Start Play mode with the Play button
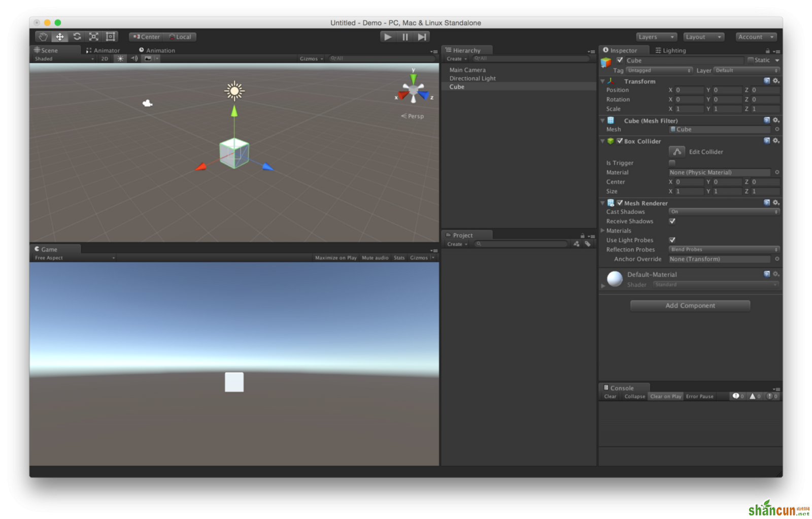 (x=388, y=37)
